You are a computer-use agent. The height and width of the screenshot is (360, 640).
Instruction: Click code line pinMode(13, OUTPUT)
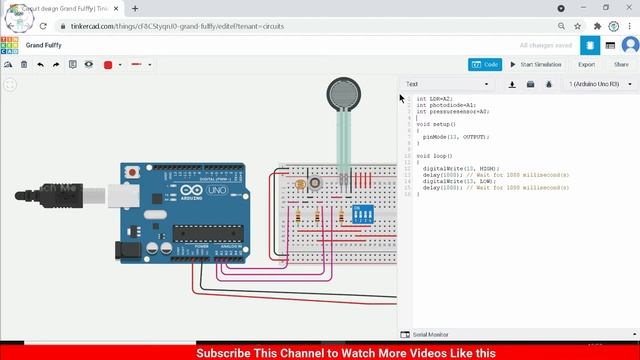pos(456,137)
